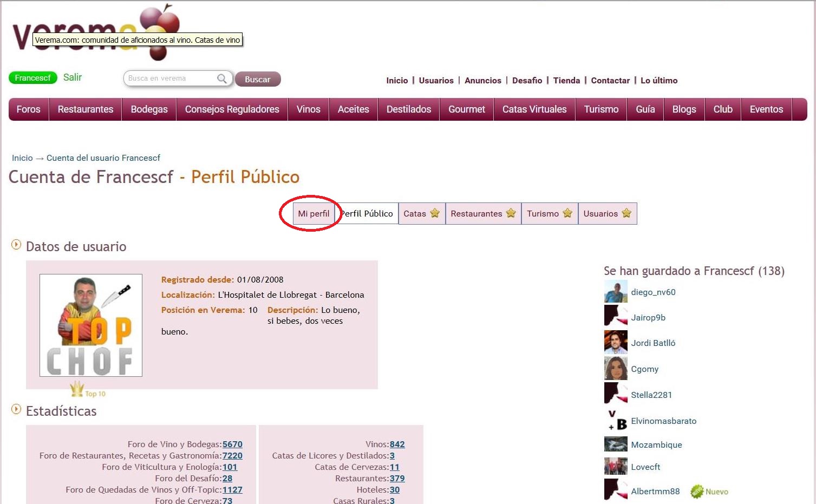Open the Club menu
816x504 pixels.
pos(723,109)
